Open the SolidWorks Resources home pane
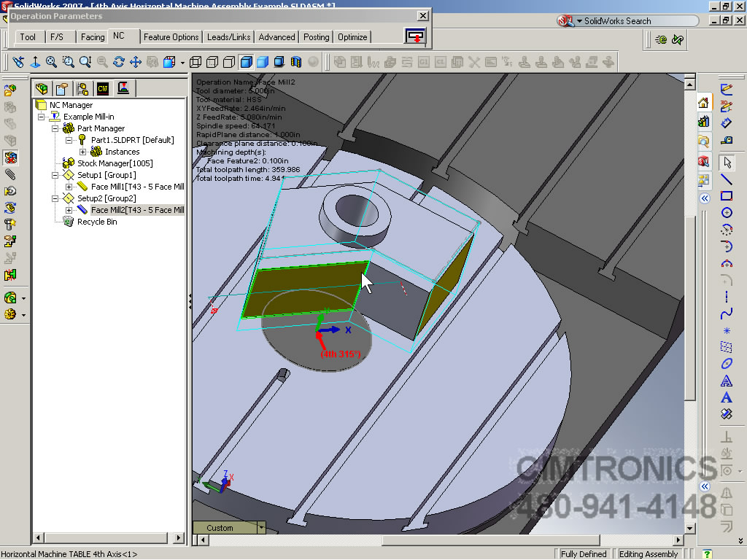 tap(704, 102)
